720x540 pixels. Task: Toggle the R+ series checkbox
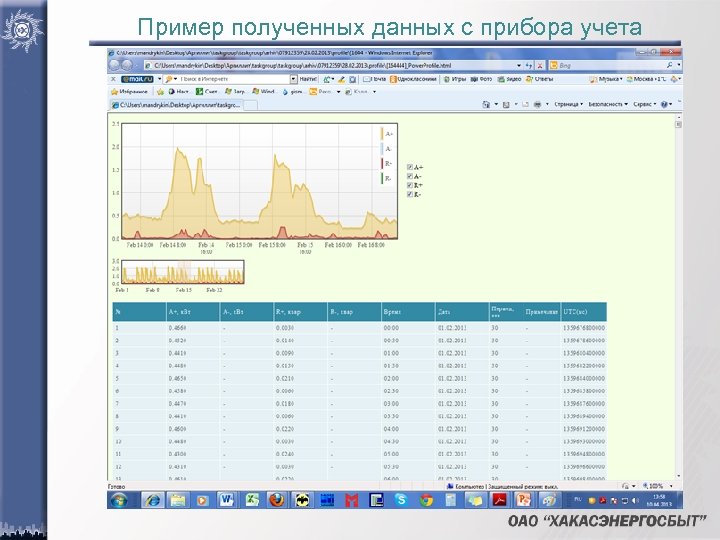(x=410, y=185)
